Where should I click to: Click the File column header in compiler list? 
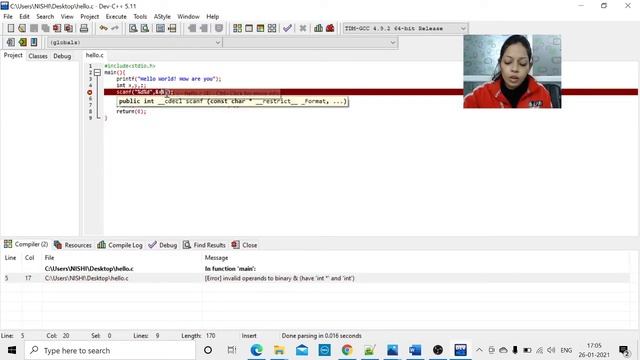pyautogui.click(x=49, y=258)
